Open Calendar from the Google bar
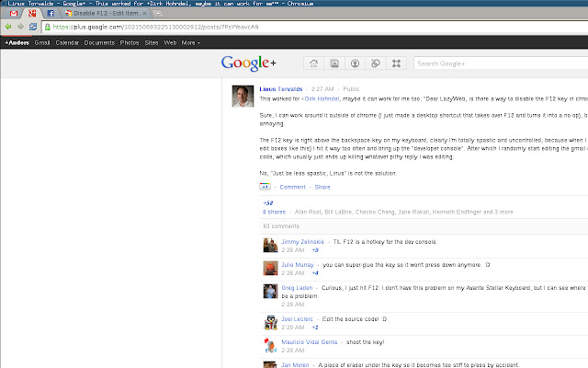588x368 pixels. pyautogui.click(x=67, y=43)
